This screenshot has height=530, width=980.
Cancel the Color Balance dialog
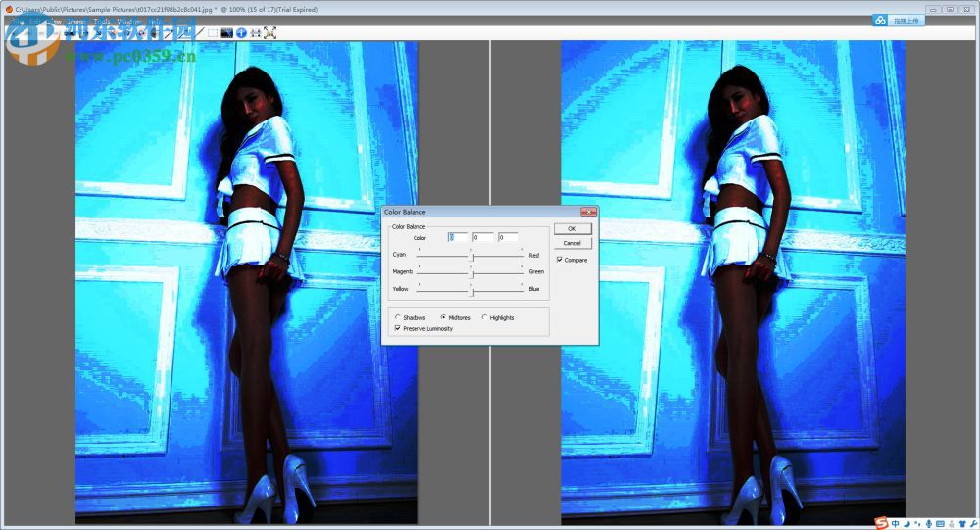click(x=572, y=243)
